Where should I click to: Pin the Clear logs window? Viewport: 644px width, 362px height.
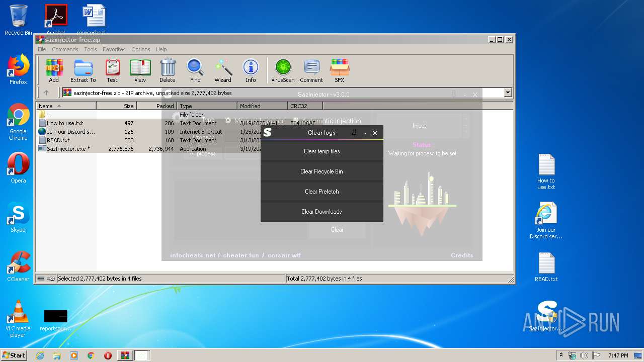(354, 133)
